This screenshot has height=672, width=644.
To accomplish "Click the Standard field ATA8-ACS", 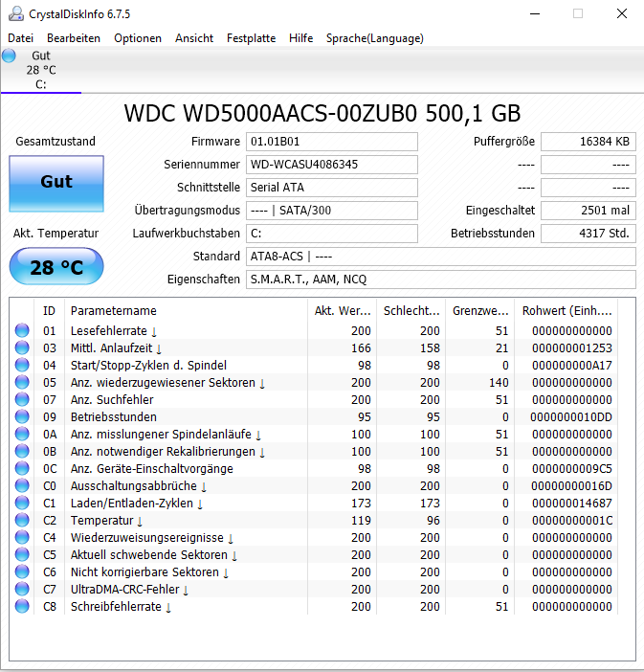I will 441,257.
